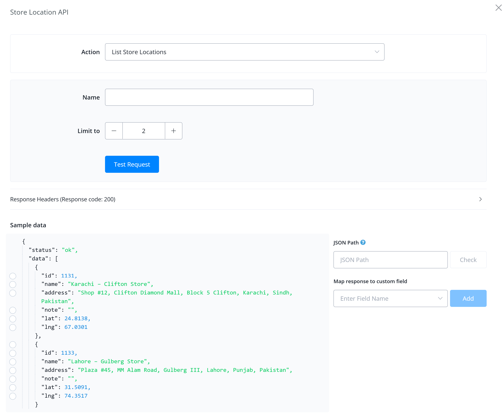This screenshot has width=504, height=420.
Task: Select radio for Shop #12 address line
Action: pos(13,293)
